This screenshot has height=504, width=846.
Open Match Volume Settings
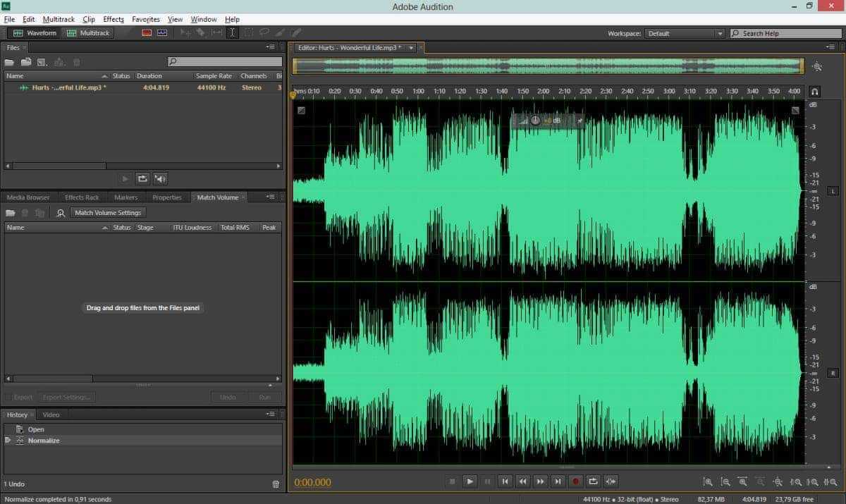pos(108,212)
